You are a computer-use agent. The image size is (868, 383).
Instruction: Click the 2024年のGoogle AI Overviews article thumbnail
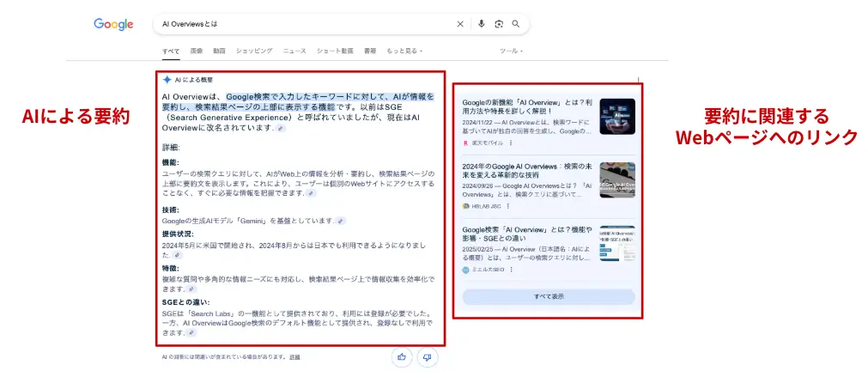[x=616, y=180]
